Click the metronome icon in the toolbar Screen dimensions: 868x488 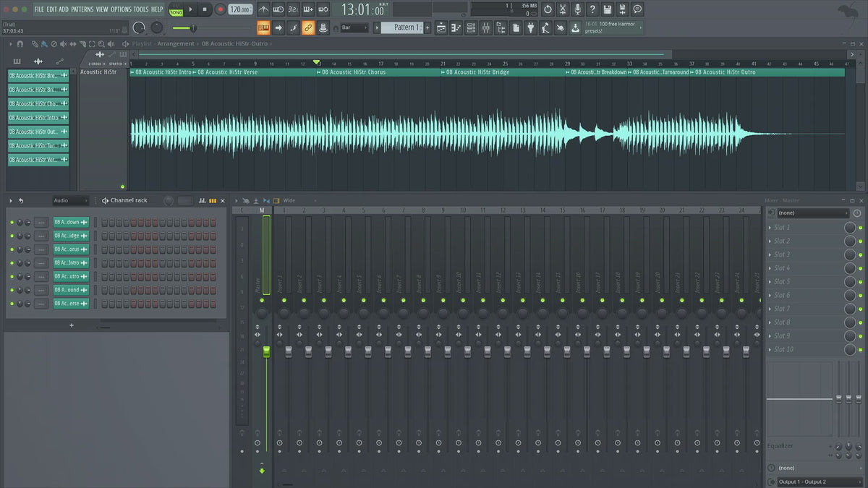click(x=262, y=9)
